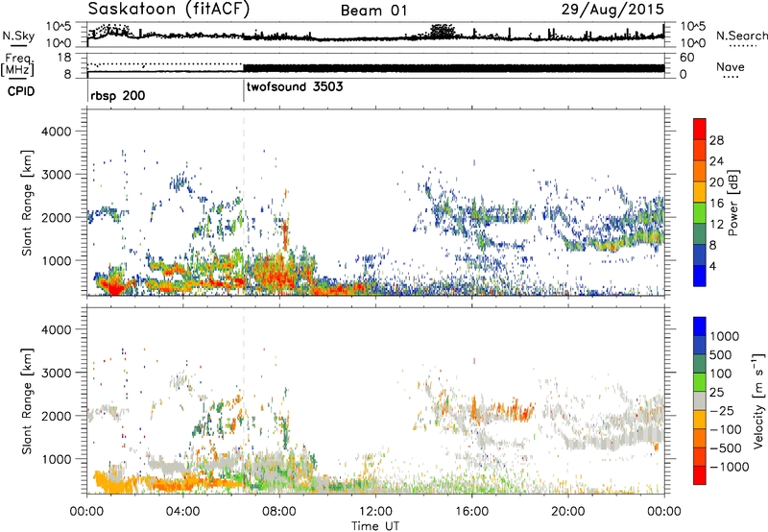Click the "-500" Velocity colorbar tick
This screenshot has width=768, height=532.
(726, 447)
